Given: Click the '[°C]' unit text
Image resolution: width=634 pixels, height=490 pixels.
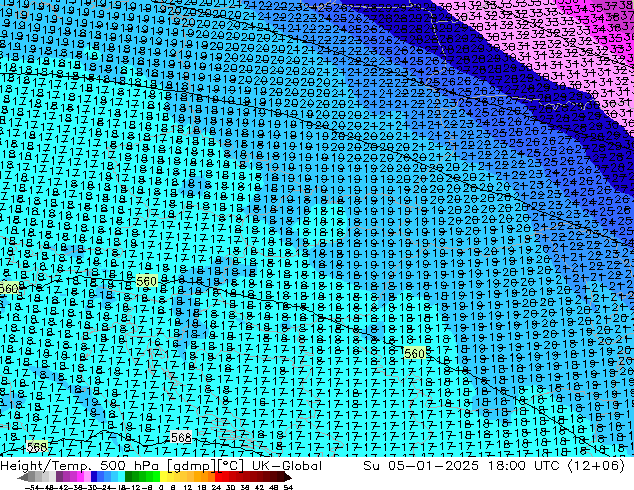Looking at the screenshot, I should (x=230, y=466).
